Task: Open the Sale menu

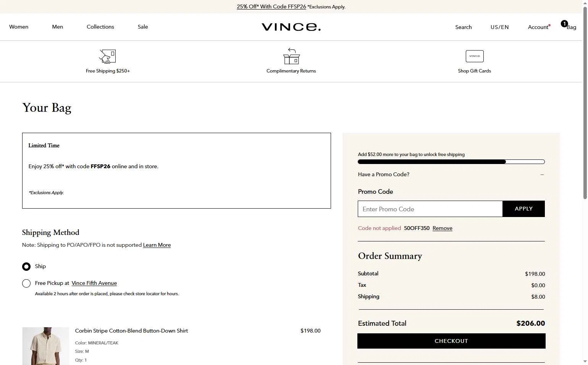Action: pos(143,27)
